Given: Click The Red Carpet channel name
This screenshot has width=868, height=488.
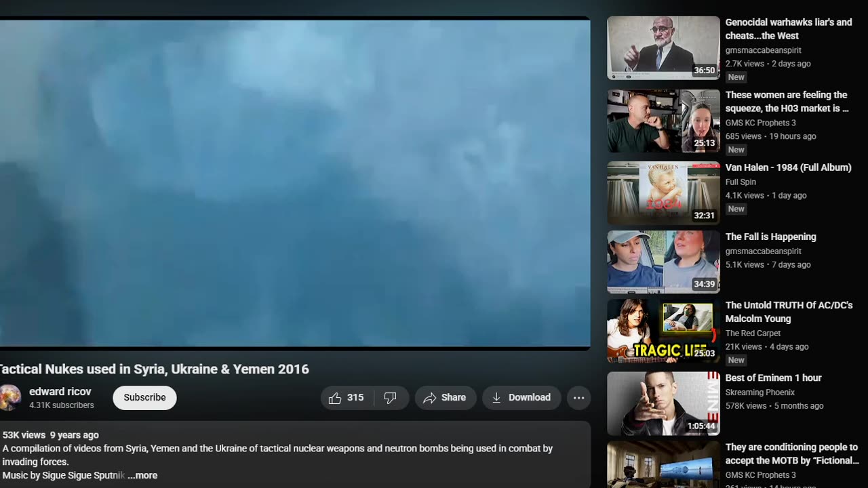Looking at the screenshot, I should 753,333.
